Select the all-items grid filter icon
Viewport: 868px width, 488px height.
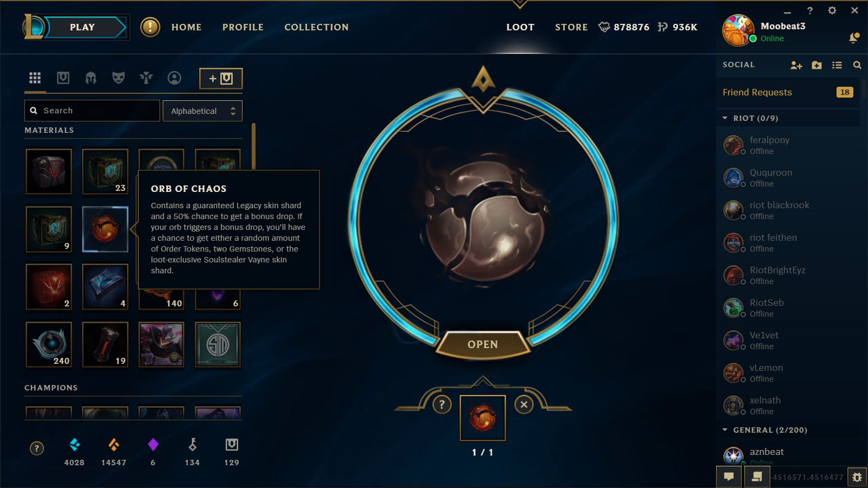(35, 78)
